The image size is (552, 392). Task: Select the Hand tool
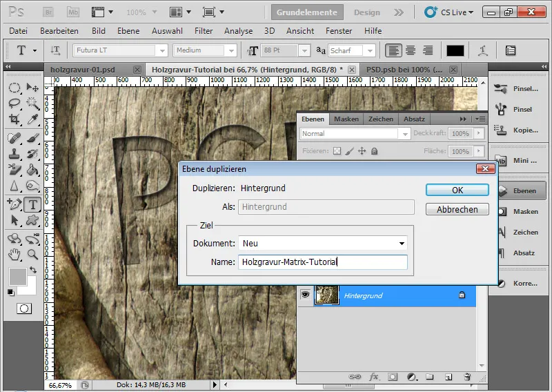(14, 254)
